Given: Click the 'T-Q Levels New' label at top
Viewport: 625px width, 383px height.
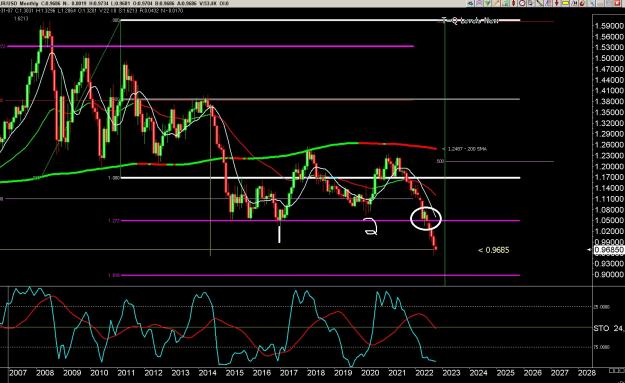Looking at the screenshot, I should [470, 20].
